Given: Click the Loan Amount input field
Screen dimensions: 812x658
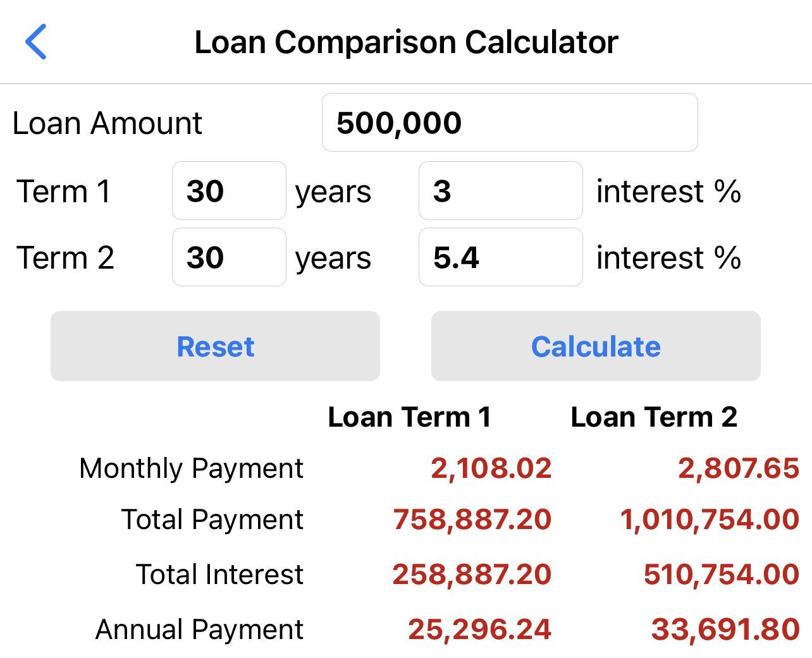Looking at the screenshot, I should click(x=509, y=123).
